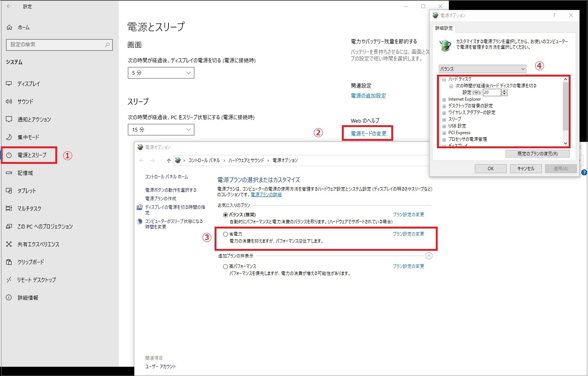Expand the Internet Explorer tree node
The width and height of the screenshot is (588, 376).
[x=444, y=100]
